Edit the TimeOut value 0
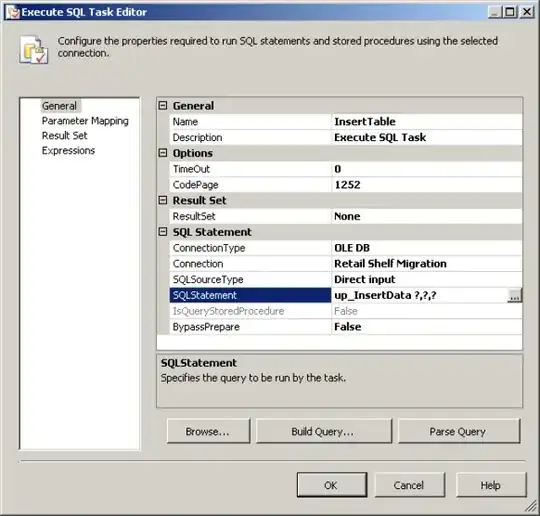This screenshot has width=540, height=516. [x=426, y=169]
